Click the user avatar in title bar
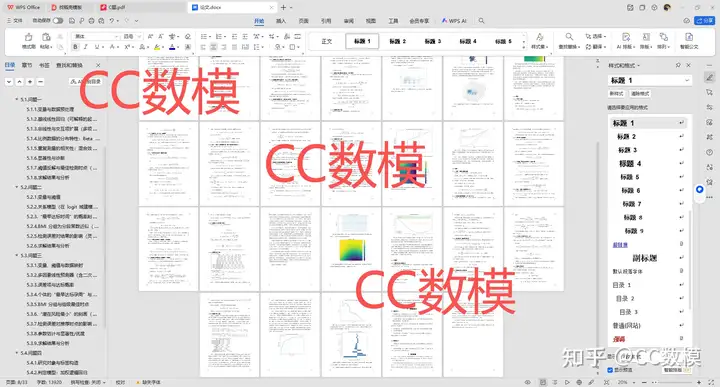 point(667,7)
